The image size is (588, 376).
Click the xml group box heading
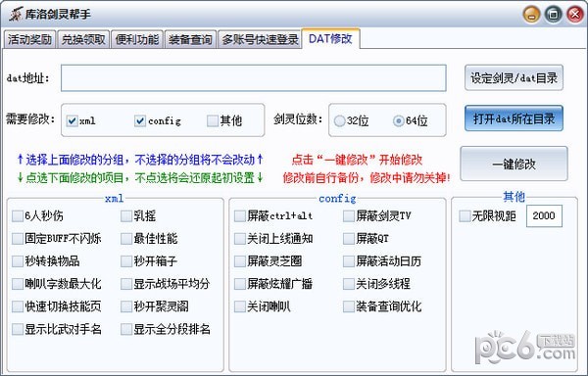[114, 199]
